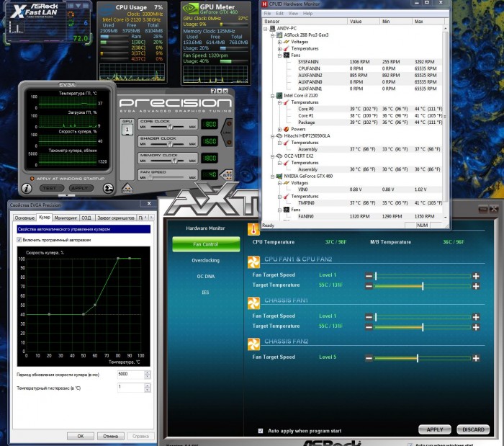Toggle upper Link clocks indicator in Precision
The width and height of the screenshot is (504, 446).
[x=229, y=124]
